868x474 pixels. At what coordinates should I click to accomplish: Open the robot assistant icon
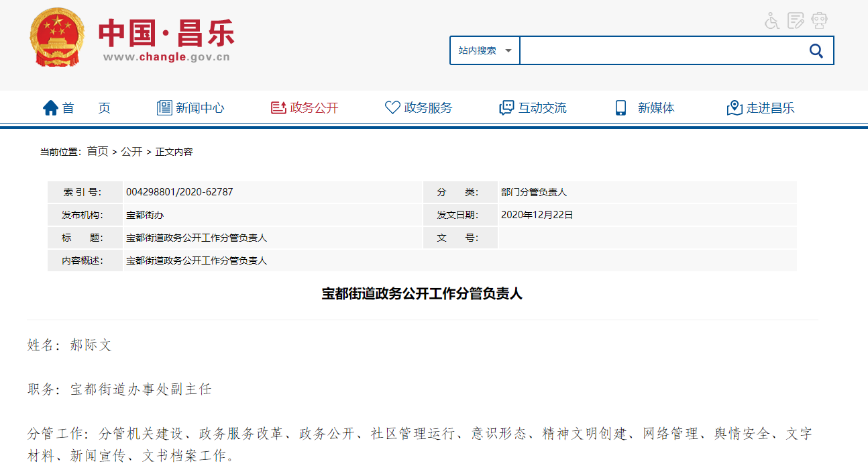pyautogui.click(x=819, y=21)
